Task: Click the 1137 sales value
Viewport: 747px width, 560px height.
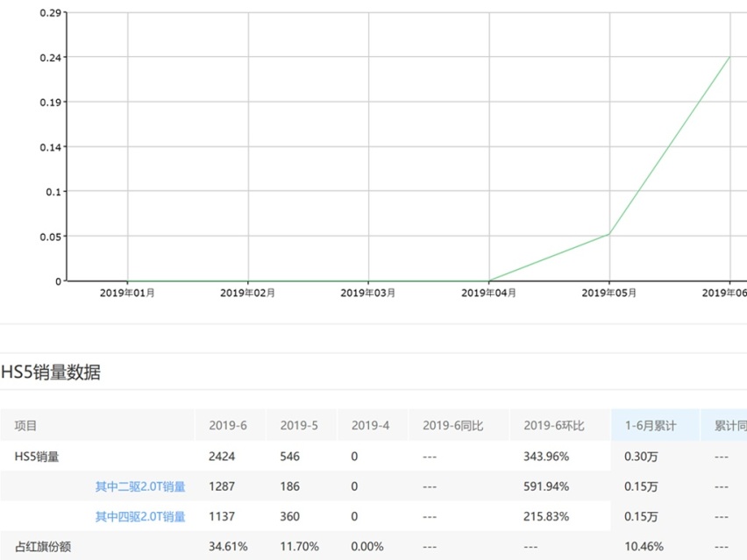Action: click(222, 517)
